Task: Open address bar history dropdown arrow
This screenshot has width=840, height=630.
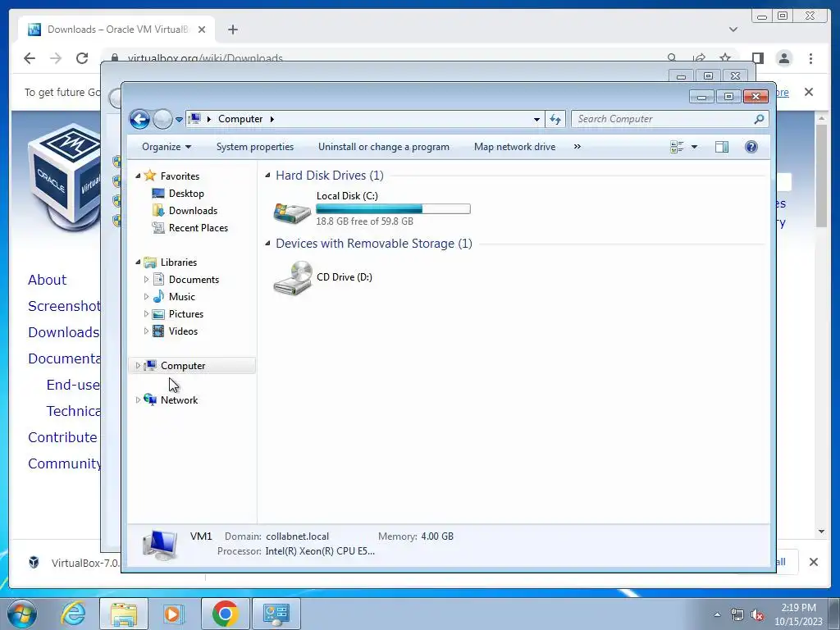Action: [x=536, y=120]
